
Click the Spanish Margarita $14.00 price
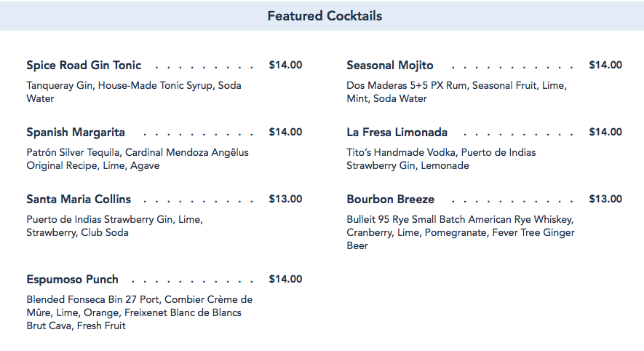click(x=285, y=133)
